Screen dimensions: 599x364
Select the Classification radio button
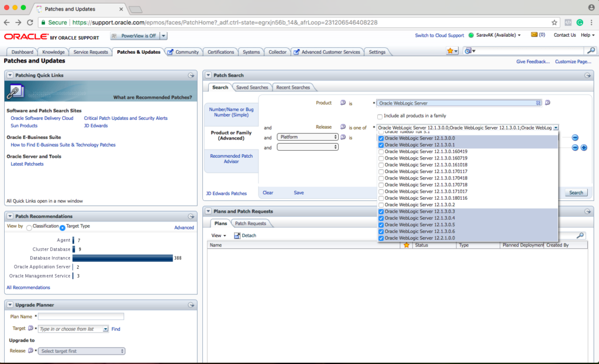(29, 227)
